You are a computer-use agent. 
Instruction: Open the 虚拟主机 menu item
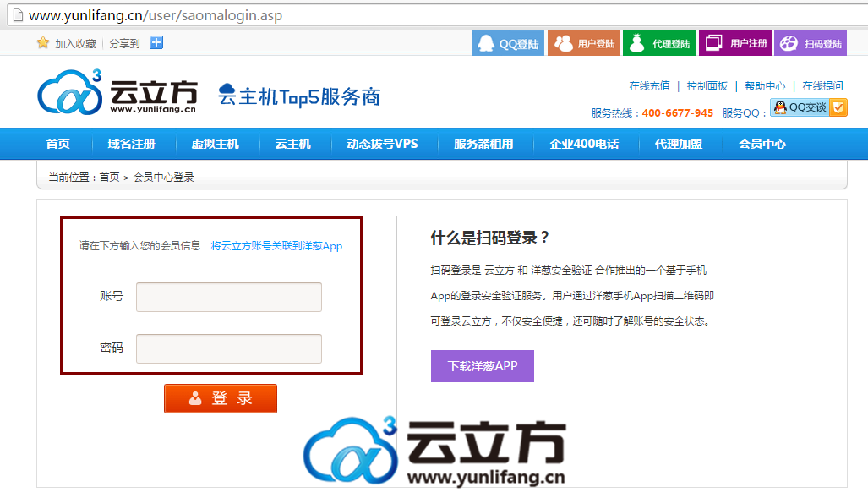point(216,144)
